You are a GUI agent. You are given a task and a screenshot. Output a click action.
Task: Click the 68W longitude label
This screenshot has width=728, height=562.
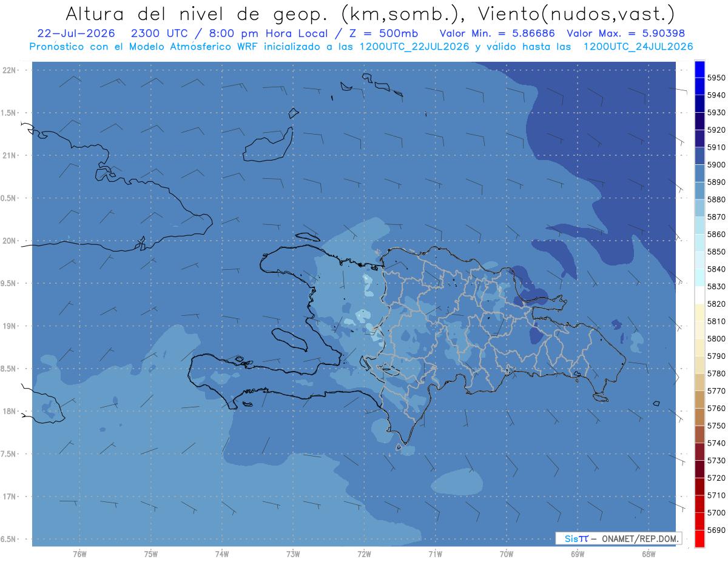click(649, 554)
